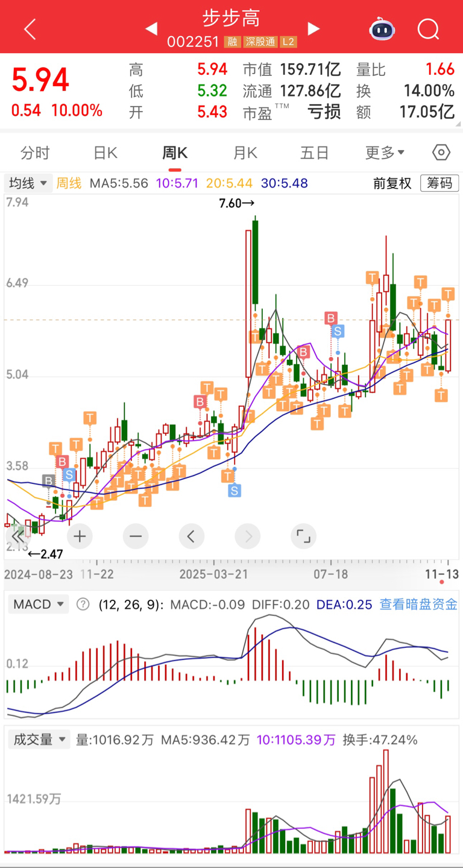This screenshot has height=868, width=463.
Task: Tap the current price 5.94
Action: (x=40, y=81)
